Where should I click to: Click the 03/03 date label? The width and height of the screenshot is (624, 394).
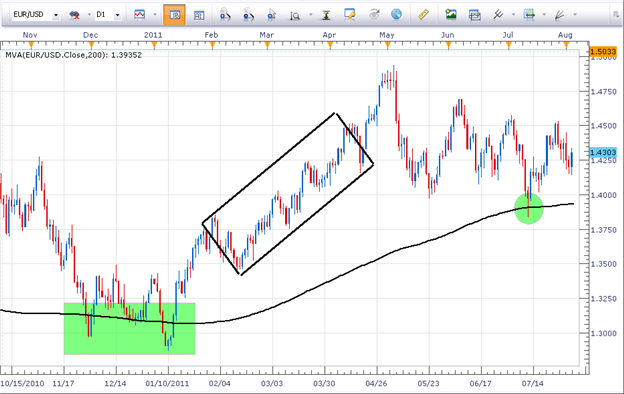pyautogui.click(x=272, y=384)
